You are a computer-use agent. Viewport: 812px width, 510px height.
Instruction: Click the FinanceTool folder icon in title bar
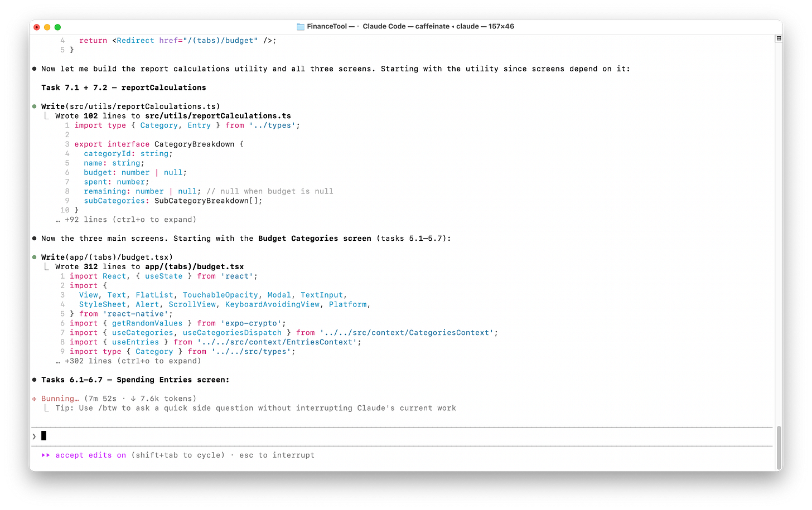(x=301, y=26)
